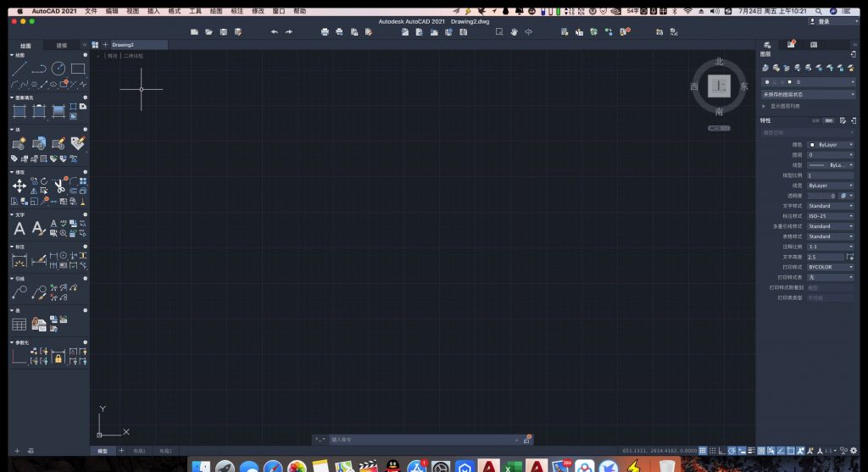The height and width of the screenshot is (472, 868).
Task: Expand the 显示图层列表 disclosure triangle
Action: pos(764,106)
